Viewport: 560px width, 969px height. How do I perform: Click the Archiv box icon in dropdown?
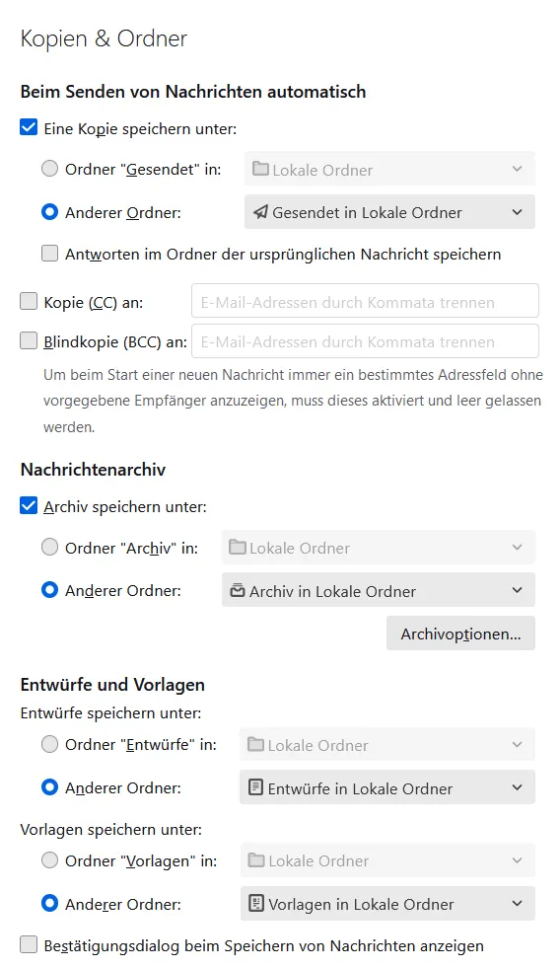pos(237,591)
